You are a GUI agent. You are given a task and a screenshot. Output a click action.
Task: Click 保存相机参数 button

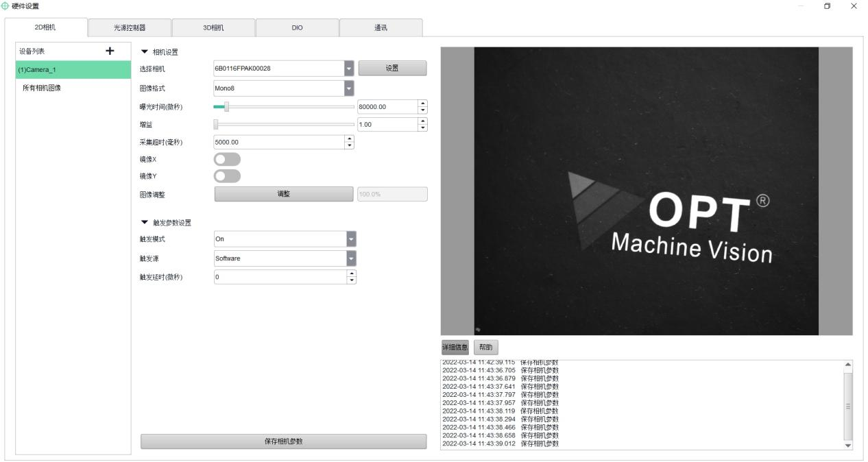click(283, 441)
